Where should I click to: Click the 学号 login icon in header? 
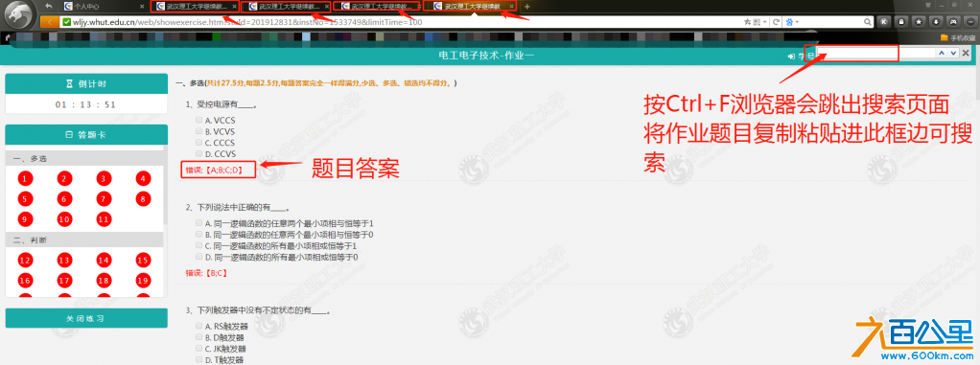tap(791, 57)
